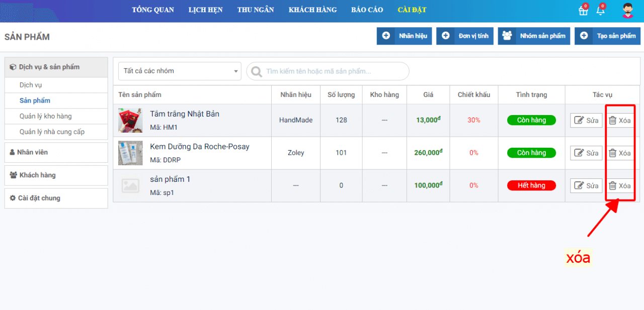Open the Tất cả các nhóm dropdown
Image resolution: width=644 pixels, height=310 pixels.
click(x=180, y=71)
